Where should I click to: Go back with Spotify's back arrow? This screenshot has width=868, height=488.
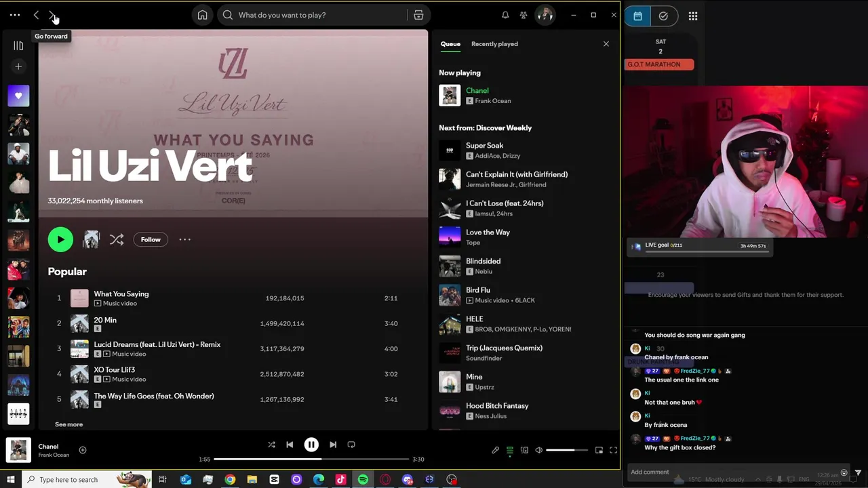[36, 15]
